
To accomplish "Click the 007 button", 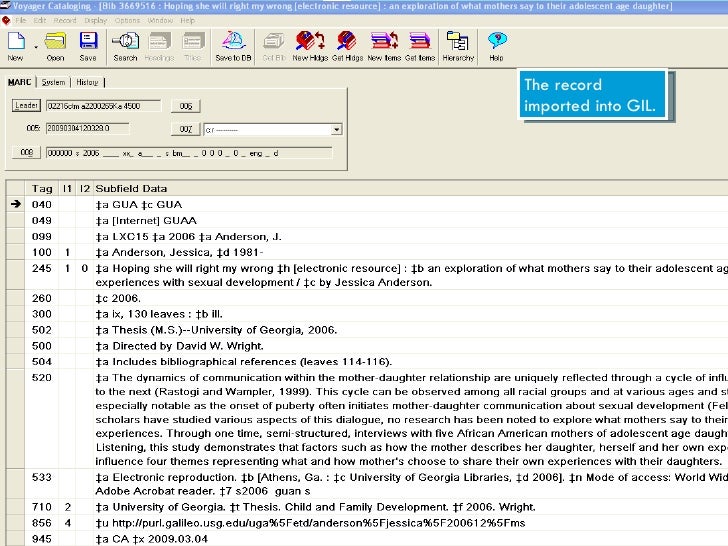I will 186,129.
